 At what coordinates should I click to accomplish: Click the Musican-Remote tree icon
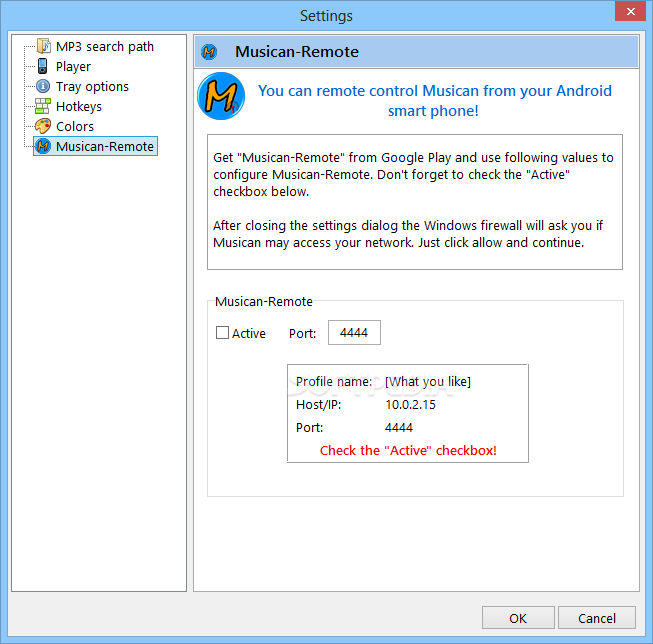pyautogui.click(x=43, y=146)
